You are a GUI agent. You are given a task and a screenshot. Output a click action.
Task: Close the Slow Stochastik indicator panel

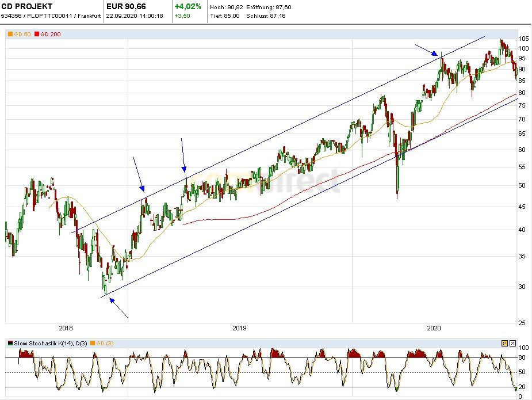click(512, 343)
